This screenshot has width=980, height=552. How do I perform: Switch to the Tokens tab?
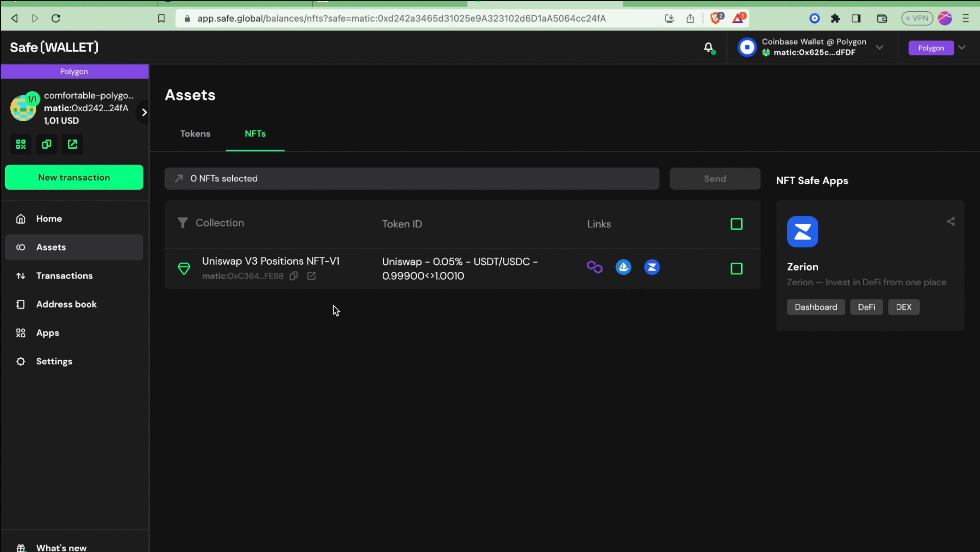click(x=195, y=133)
